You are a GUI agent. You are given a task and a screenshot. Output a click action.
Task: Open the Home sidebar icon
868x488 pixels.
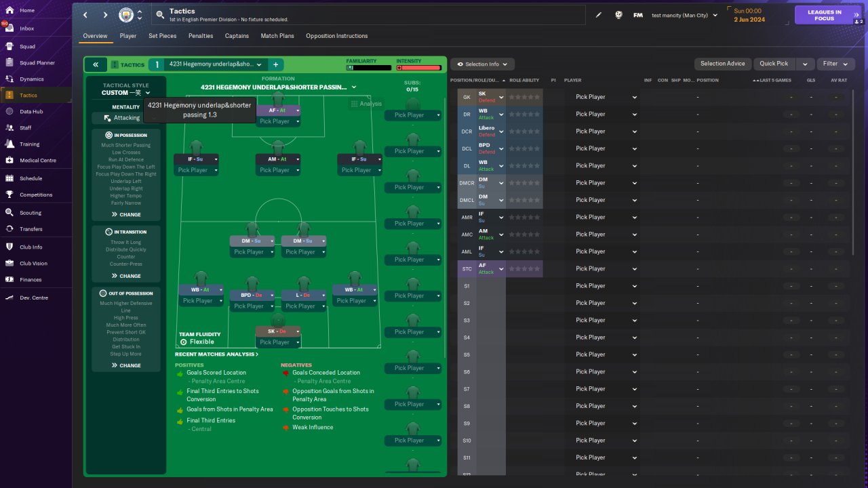[x=9, y=10]
